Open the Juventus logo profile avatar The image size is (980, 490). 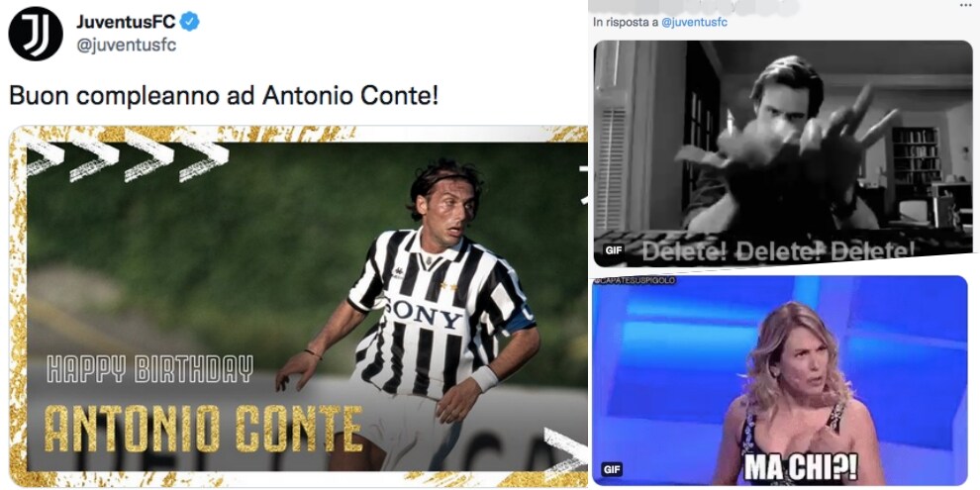36,34
